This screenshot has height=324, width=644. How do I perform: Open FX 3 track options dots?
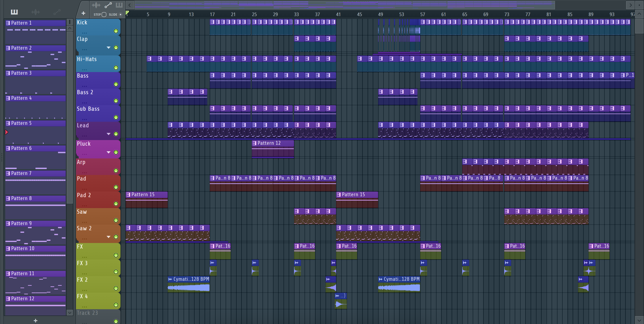85,273
